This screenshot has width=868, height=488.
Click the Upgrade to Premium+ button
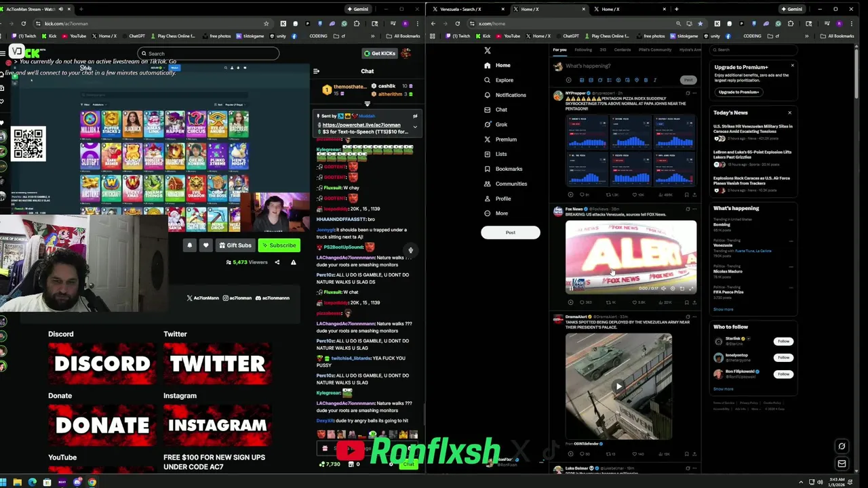pos(738,92)
